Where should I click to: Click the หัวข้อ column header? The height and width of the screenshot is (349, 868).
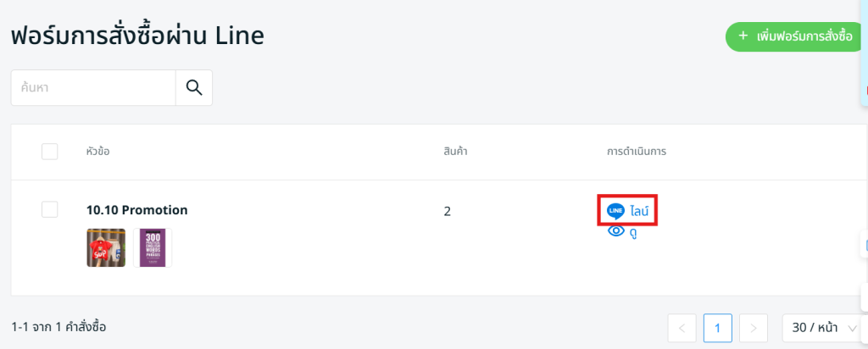pos(98,152)
